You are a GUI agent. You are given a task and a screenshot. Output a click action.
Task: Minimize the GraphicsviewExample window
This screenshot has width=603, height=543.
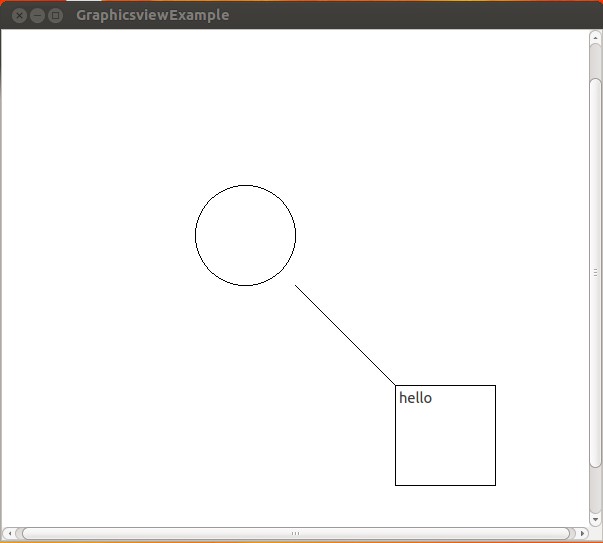point(37,15)
